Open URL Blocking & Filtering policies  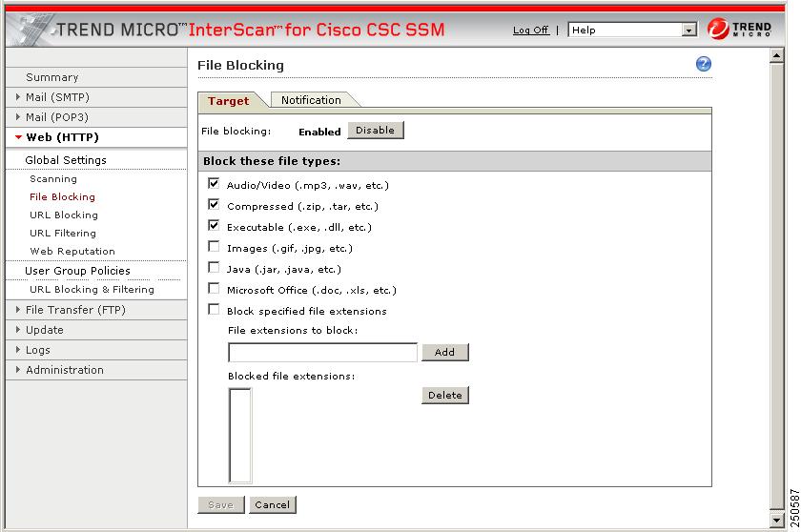(x=92, y=289)
